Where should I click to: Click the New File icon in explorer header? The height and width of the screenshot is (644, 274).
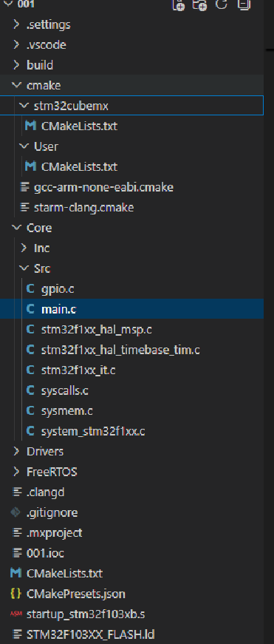click(179, 4)
